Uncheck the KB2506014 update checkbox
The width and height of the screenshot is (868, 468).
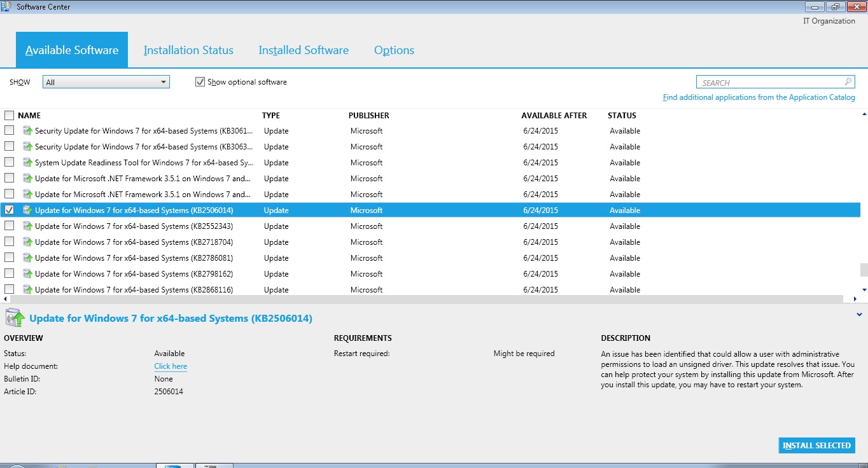point(10,210)
